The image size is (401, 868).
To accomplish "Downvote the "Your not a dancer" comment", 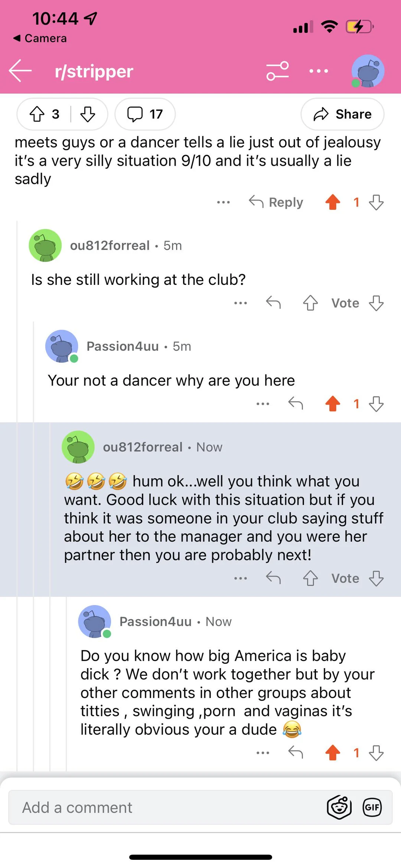I will (x=376, y=403).
